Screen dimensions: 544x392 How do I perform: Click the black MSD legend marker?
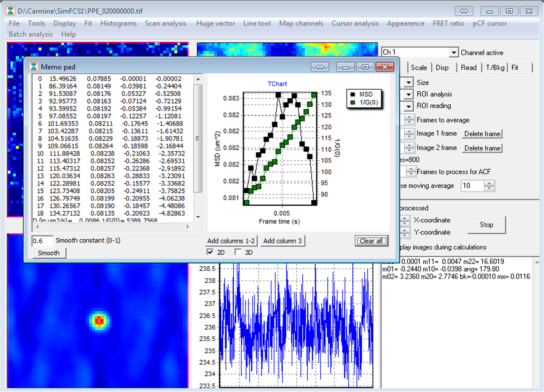tap(353, 94)
